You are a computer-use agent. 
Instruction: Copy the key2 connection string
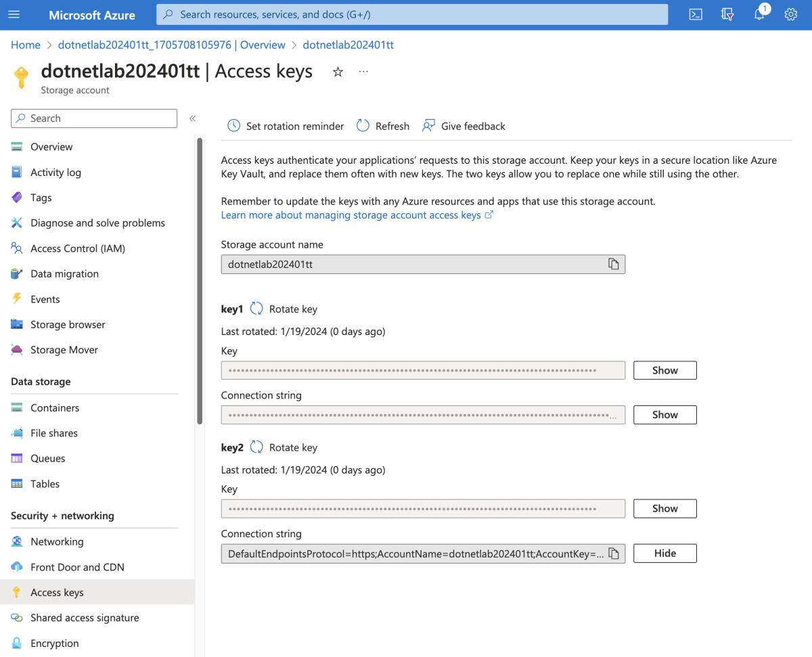pos(613,553)
